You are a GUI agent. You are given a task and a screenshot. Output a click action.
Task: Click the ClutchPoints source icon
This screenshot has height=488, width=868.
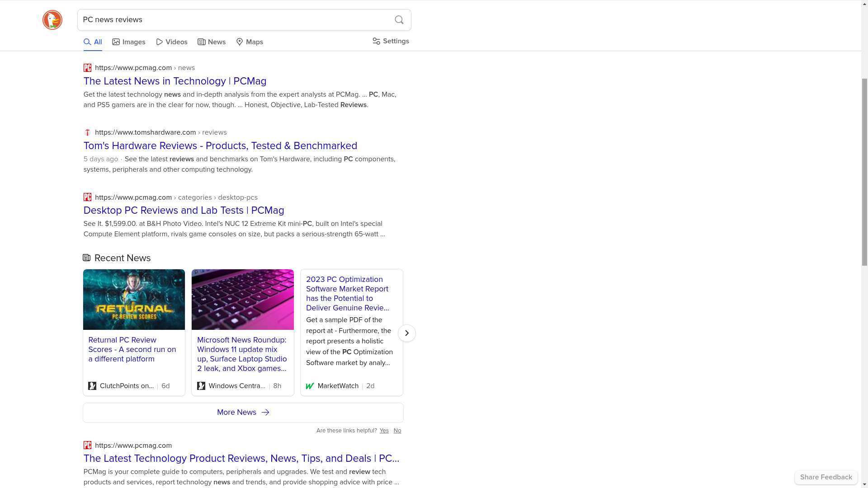92,386
